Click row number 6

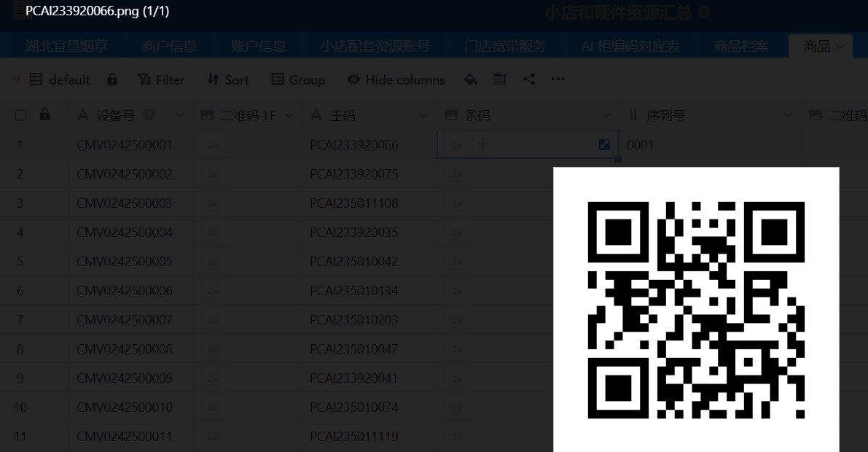tap(20, 291)
